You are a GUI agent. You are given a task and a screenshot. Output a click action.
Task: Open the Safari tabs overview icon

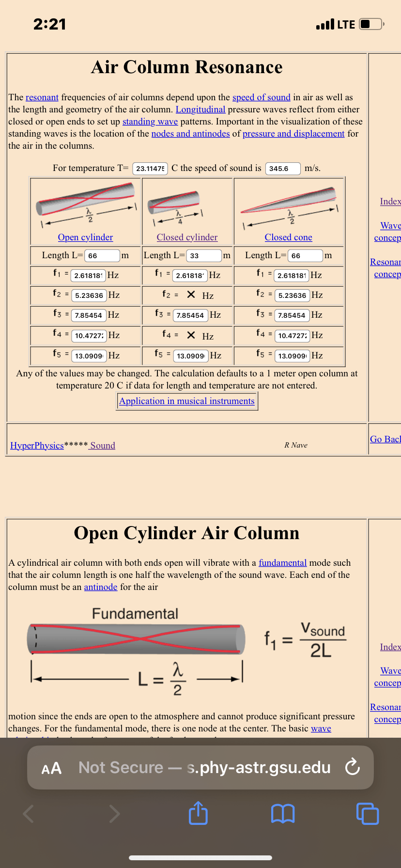(x=368, y=813)
